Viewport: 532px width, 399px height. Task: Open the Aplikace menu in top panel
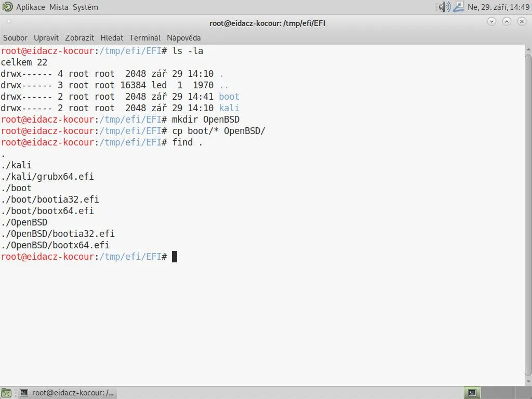pos(31,7)
